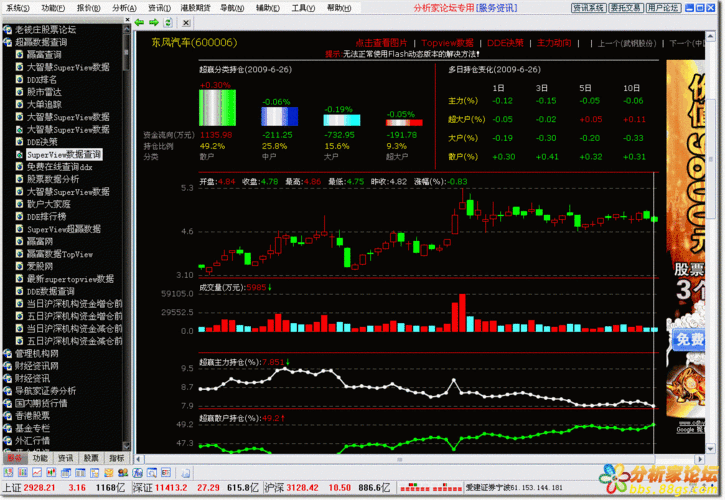The width and height of the screenshot is (725, 500).
Task: Select 免费在线查询ddx tree item
Action: click(60, 167)
